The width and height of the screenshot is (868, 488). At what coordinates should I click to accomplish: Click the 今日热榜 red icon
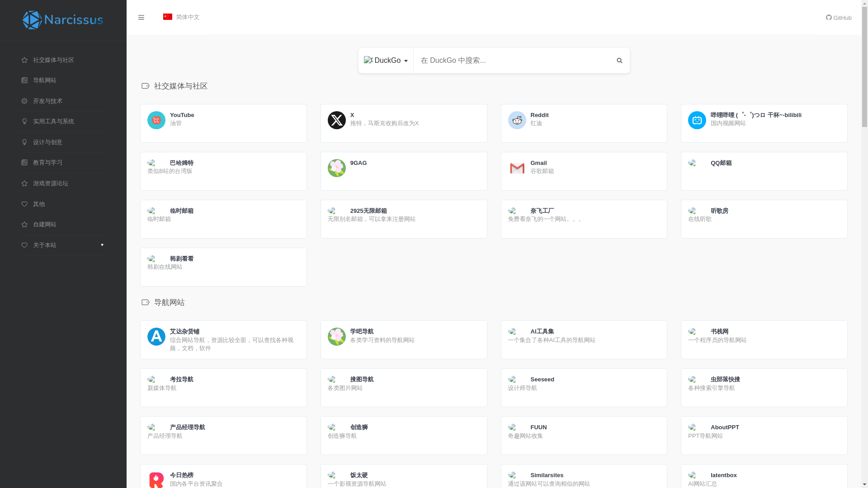pyautogui.click(x=156, y=480)
